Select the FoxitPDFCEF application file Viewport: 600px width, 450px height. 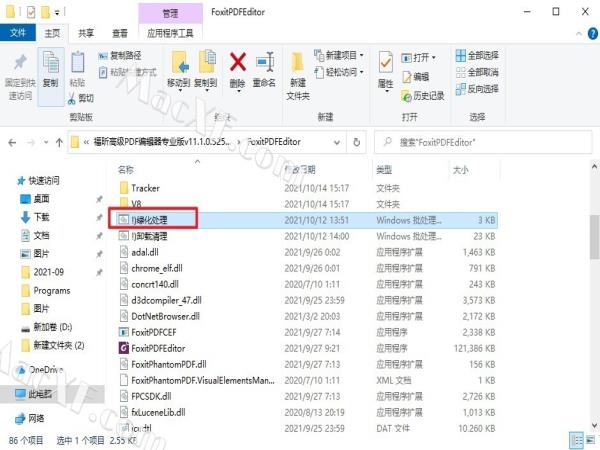[153, 332]
